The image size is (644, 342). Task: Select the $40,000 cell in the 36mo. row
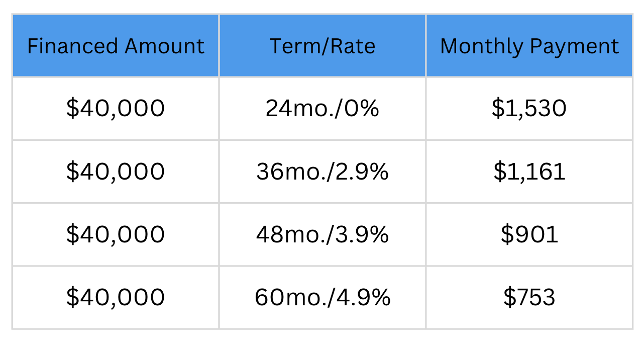116,172
